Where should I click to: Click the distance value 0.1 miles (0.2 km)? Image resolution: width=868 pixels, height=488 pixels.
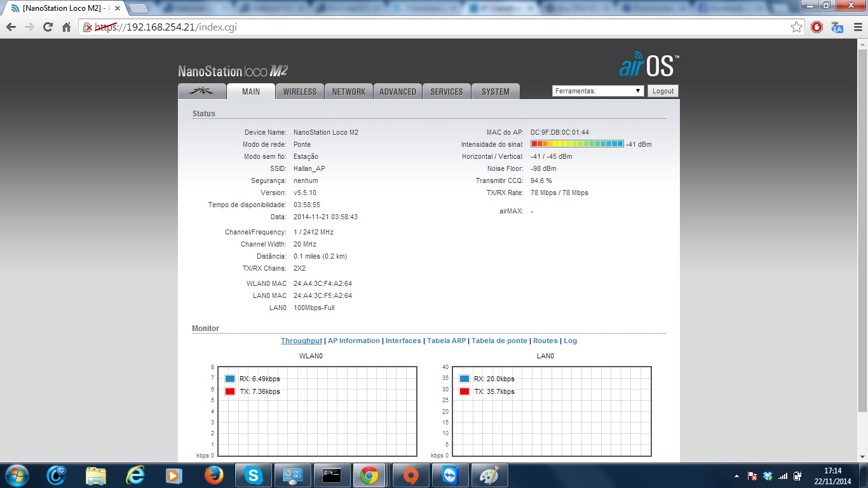pyautogui.click(x=320, y=256)
